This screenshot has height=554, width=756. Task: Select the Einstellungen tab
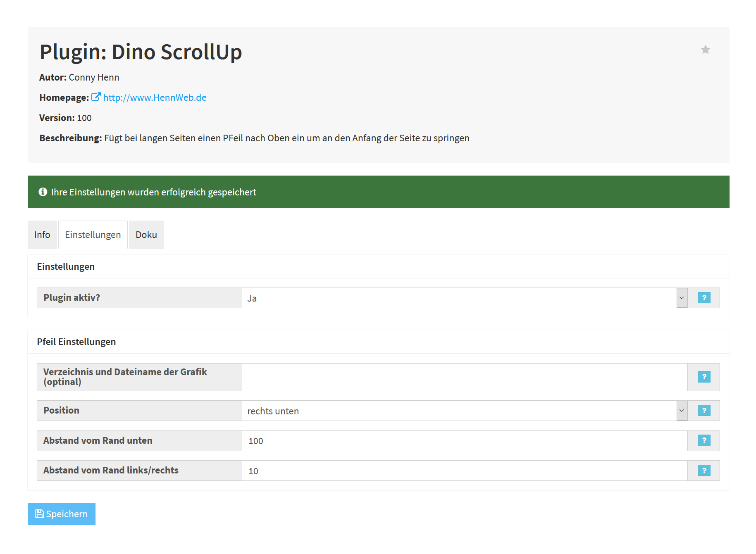pos(93,235)
